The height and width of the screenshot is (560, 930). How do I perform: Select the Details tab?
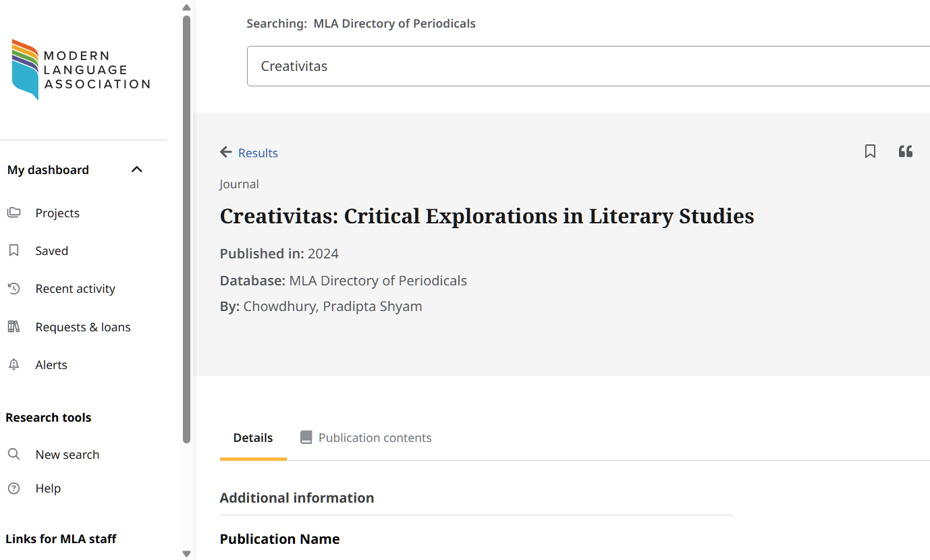pyautogui.click(x=253, y=439)
